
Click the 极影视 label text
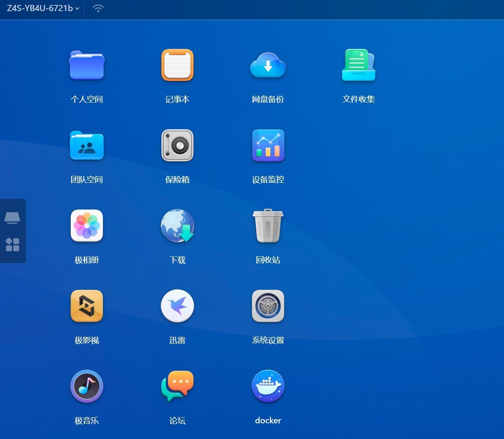point(87,340)
